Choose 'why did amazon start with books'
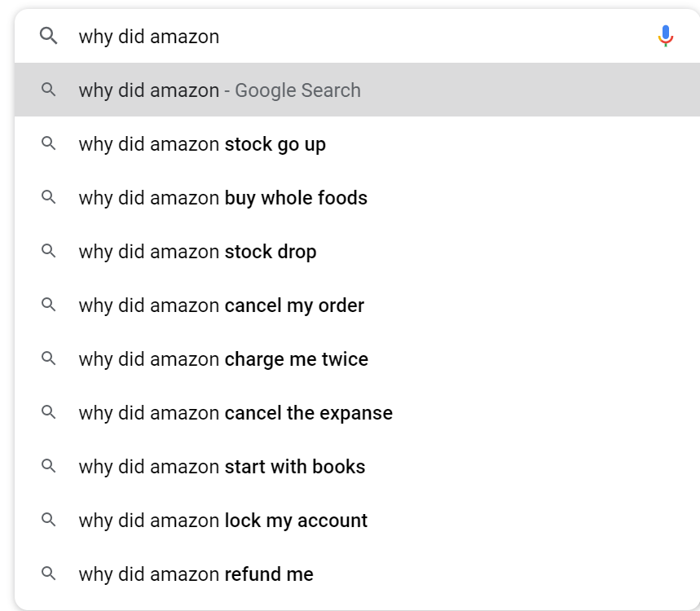Screen dimensions: 700x611 357,466
